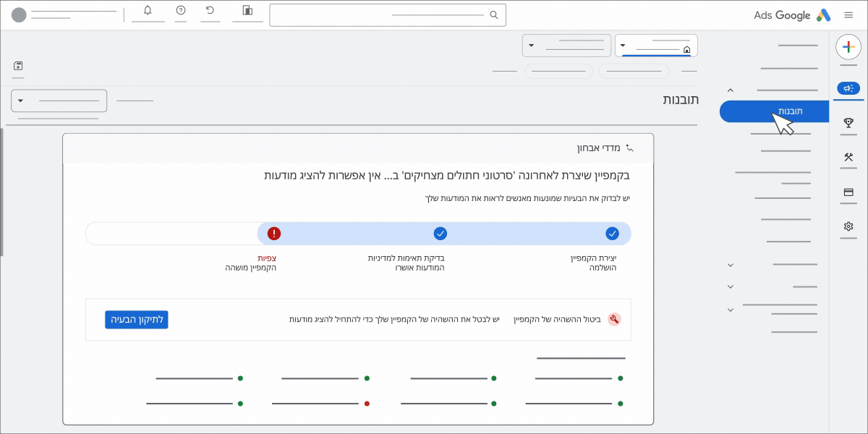Open the date range dropdown at the top
This screenshot has height=434, width=868.
[x=566, y=45]
